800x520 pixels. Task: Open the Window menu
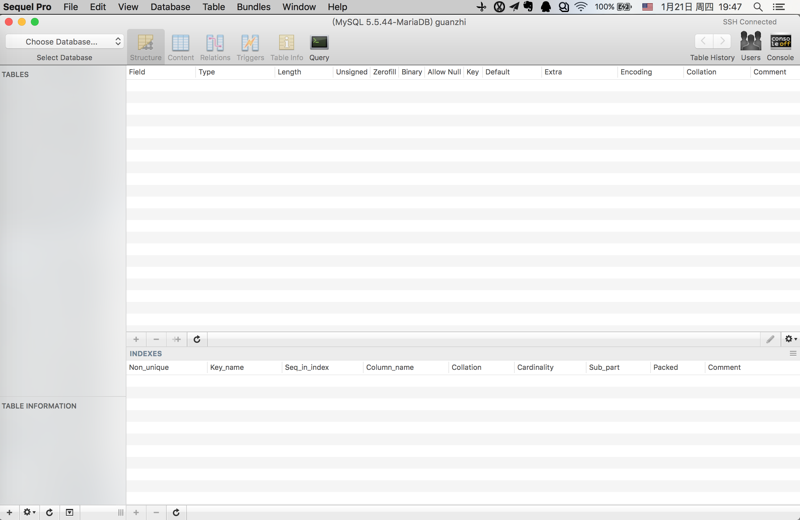tap(299, 7)
